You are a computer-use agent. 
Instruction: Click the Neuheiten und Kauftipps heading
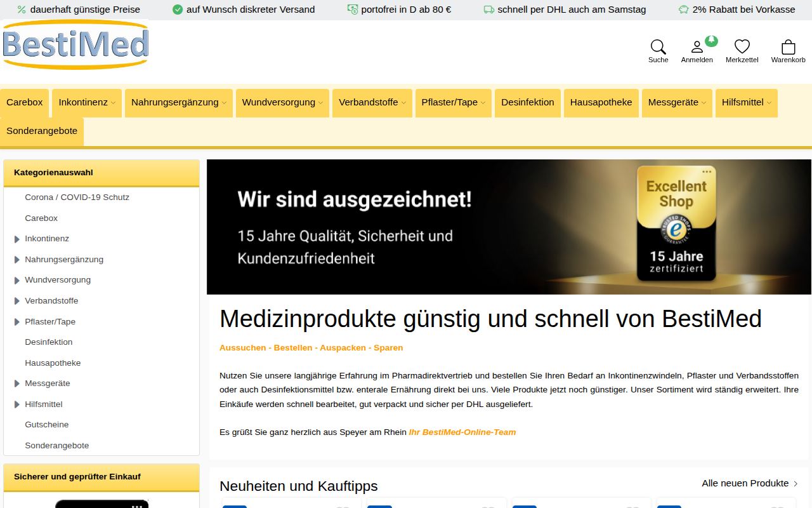(x=299, y=486)
